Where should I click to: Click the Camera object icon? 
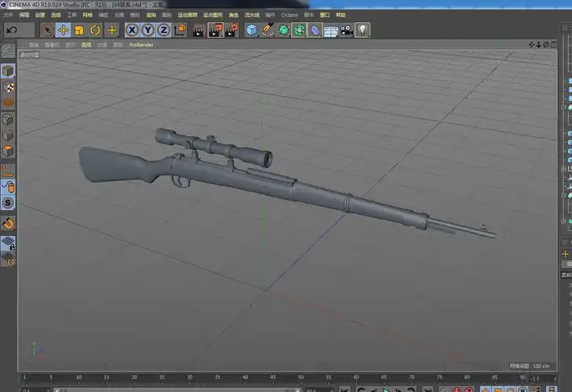[x=346, y=30]
